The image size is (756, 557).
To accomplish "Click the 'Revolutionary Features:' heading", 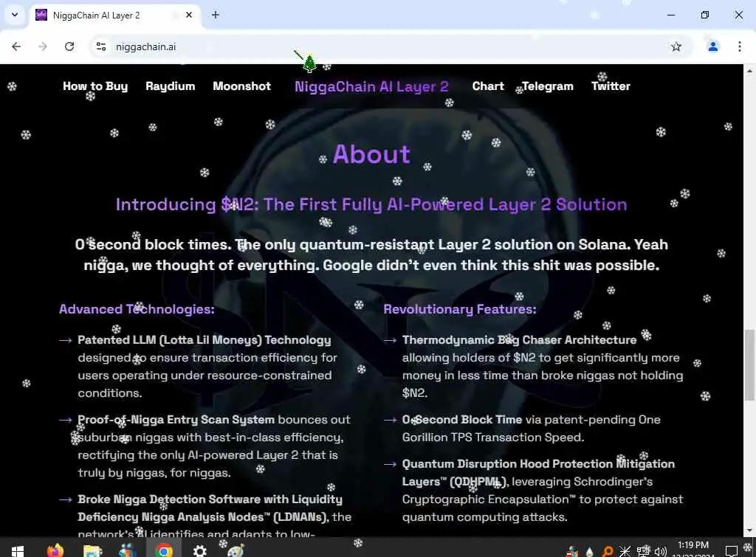I will (x=460, y=309).
